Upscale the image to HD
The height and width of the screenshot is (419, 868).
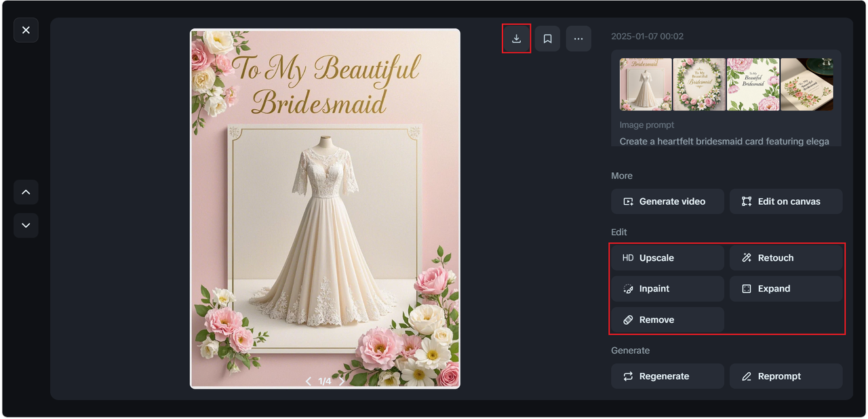(x=667, y=258)
